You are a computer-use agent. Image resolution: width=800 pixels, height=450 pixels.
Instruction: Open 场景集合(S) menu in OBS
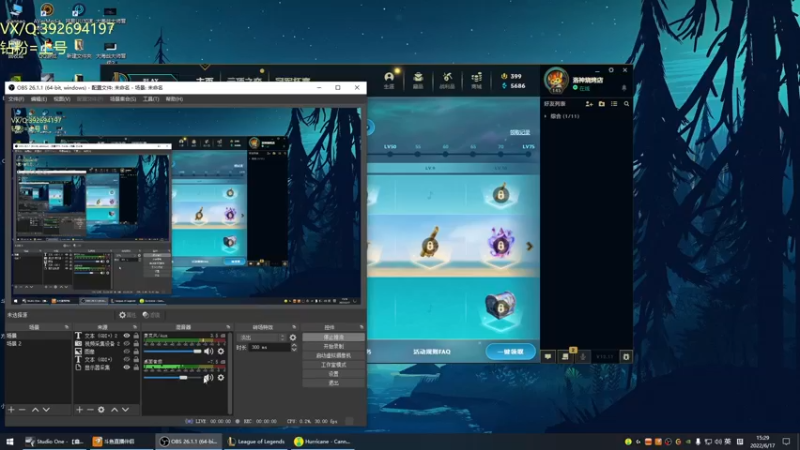[123, 99]
